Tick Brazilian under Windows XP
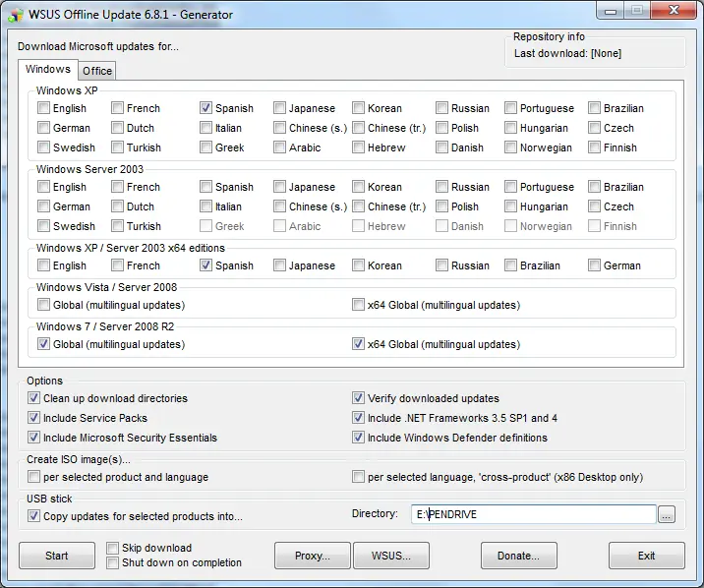 click(594, 108)
